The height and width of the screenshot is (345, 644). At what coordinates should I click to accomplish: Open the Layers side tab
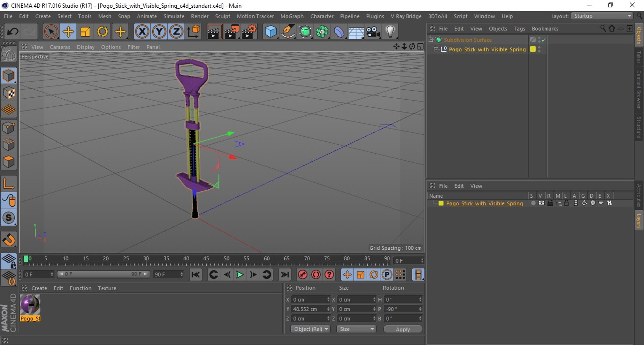639,221
